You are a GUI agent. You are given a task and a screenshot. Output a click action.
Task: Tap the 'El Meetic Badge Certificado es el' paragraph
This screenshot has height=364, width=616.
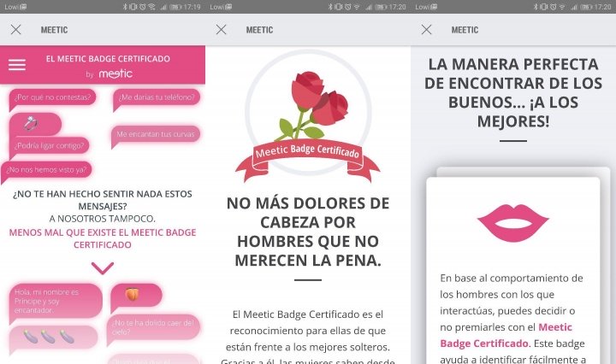click(308, 338)
